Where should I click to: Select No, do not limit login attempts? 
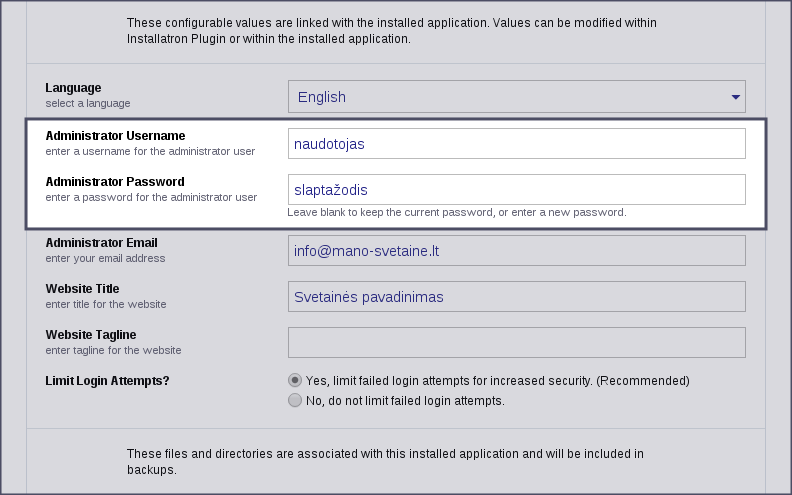pos(295,401)
